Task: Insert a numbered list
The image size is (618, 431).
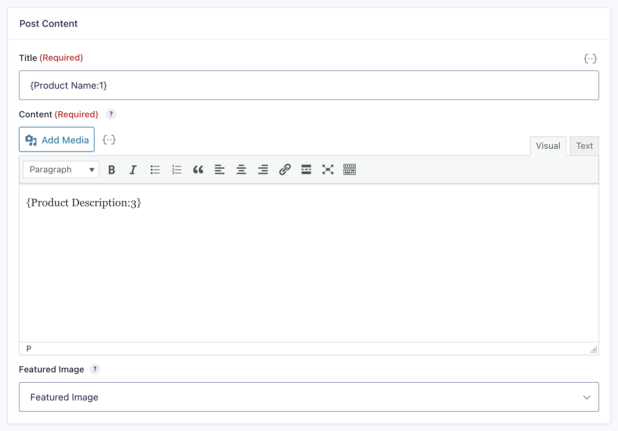Action: pos(177,170)
